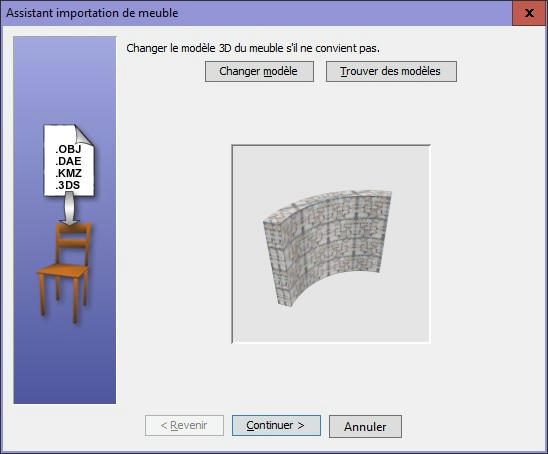The height and width of the screenshot is (454, 548).
Task: Click the greyed-out Revenir button
Action: coord(184,425)
